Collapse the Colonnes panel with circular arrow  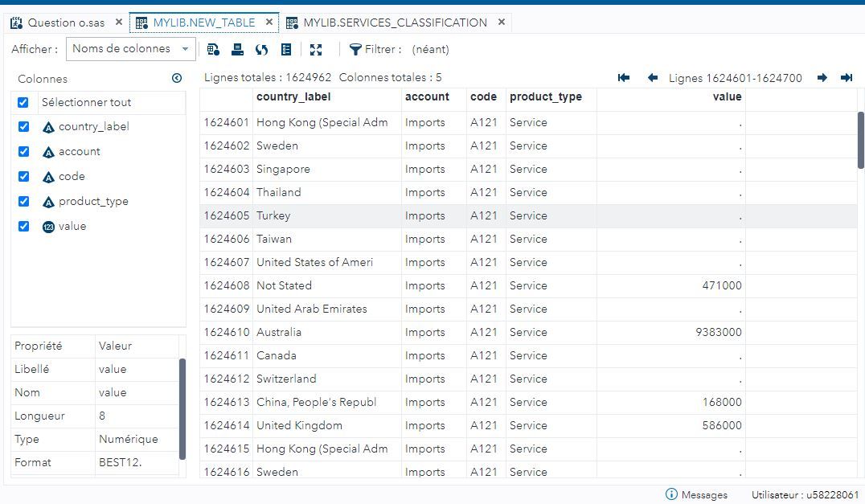(x=177, y=77)
